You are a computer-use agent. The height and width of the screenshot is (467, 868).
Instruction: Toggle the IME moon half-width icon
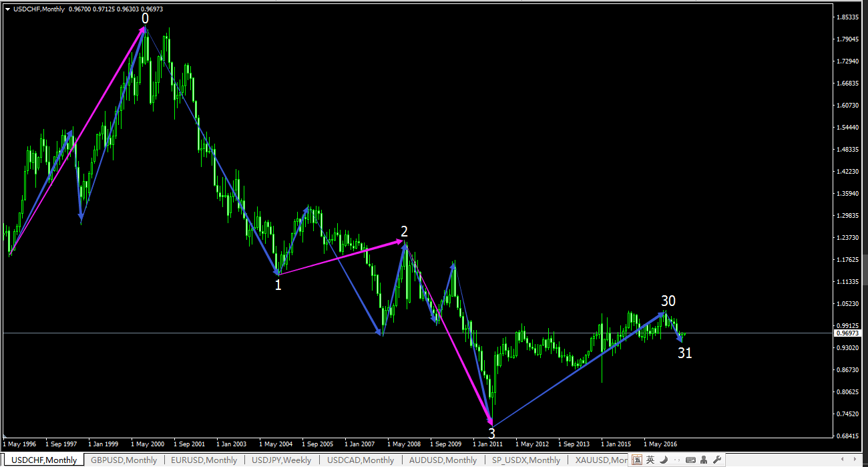664,460
